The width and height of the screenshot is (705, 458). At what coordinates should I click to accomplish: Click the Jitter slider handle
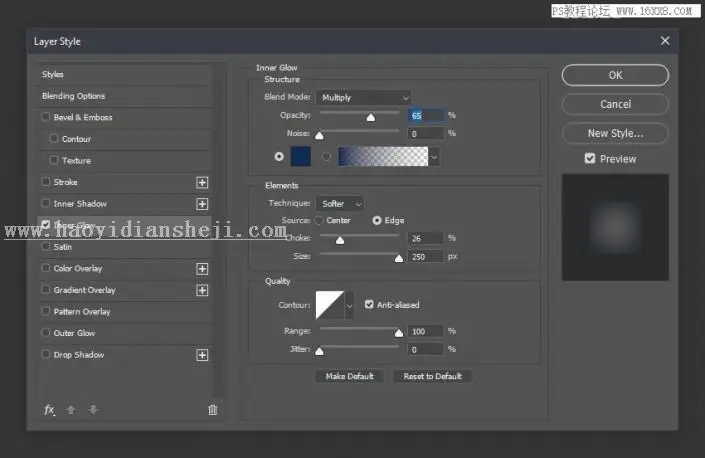(319, 351)
